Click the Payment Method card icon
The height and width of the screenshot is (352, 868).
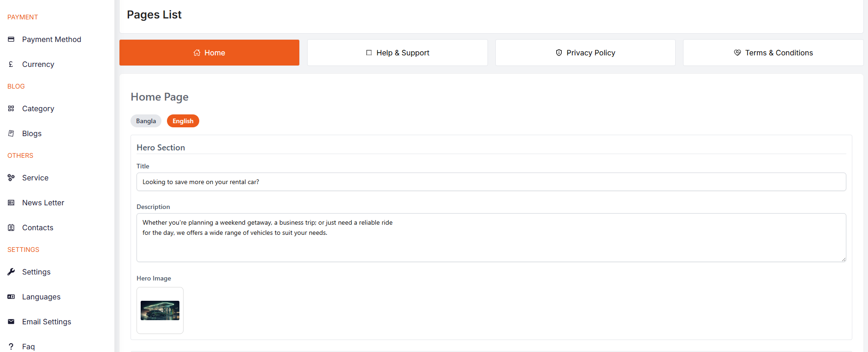tap(11, 39)
